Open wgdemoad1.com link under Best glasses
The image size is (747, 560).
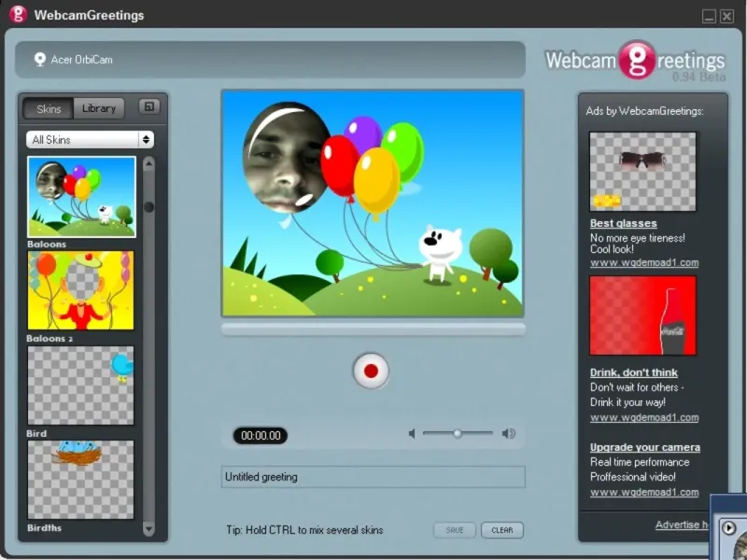tap(644, 263)
